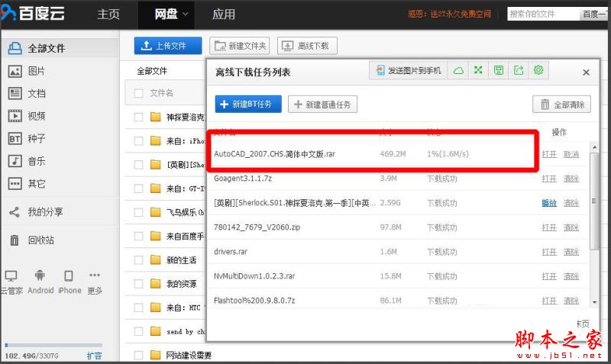Click the 更多 three-dots icon

[95, 275]
